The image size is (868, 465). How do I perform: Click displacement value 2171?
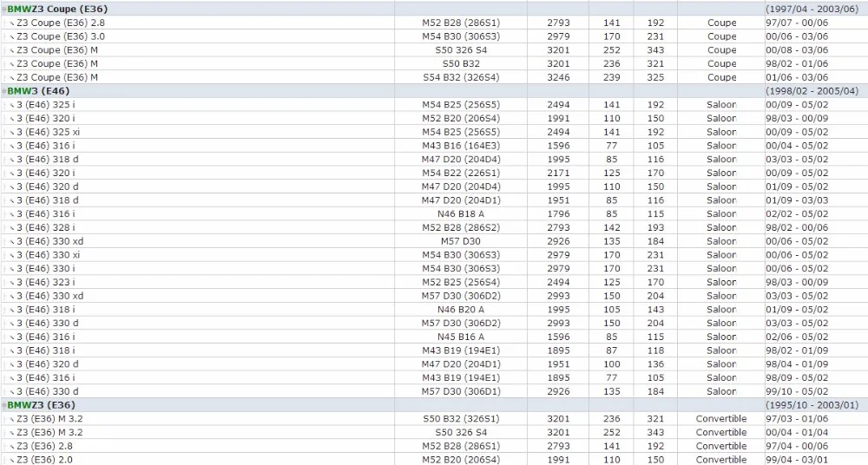pyautogui.click(x=558, y=173)
